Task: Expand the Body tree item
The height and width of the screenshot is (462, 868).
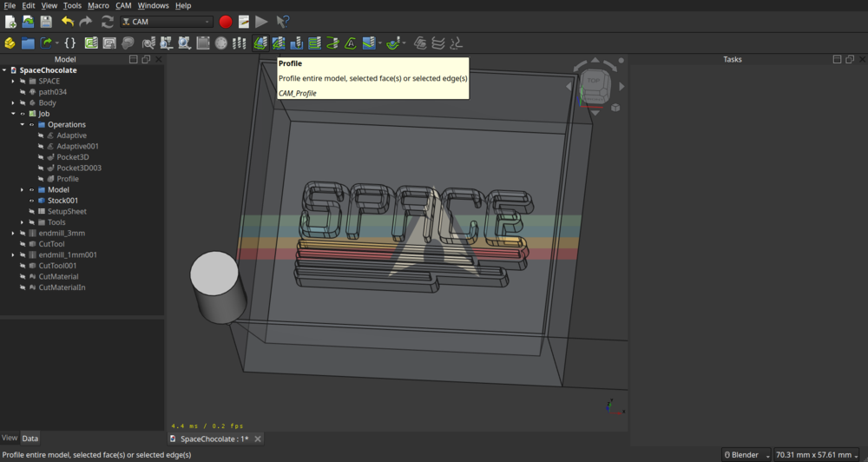Action: (13, 102)
